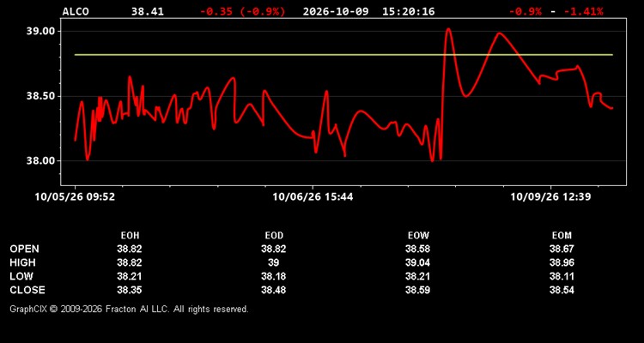The height and width of the screenshot is (343, 644).
Task: Open the GraphCIX copyright notice
Action: [x=129, y=309]
